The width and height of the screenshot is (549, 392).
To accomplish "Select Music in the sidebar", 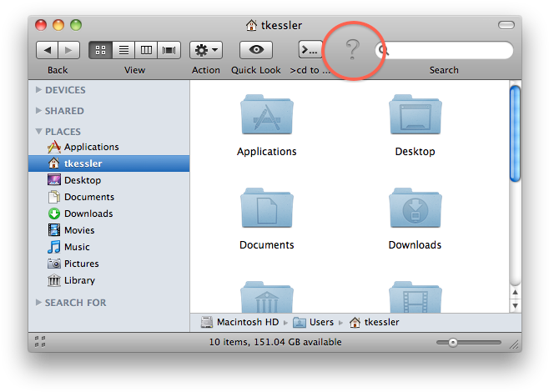I will pyautogui.click(x=109, y=247).
